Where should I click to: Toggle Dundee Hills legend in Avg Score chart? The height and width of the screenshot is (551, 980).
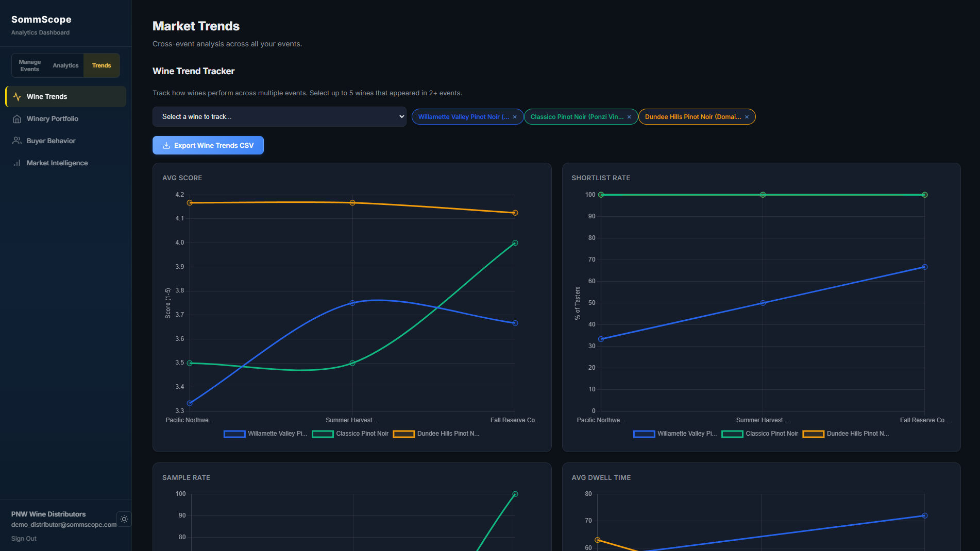(436, 434)
